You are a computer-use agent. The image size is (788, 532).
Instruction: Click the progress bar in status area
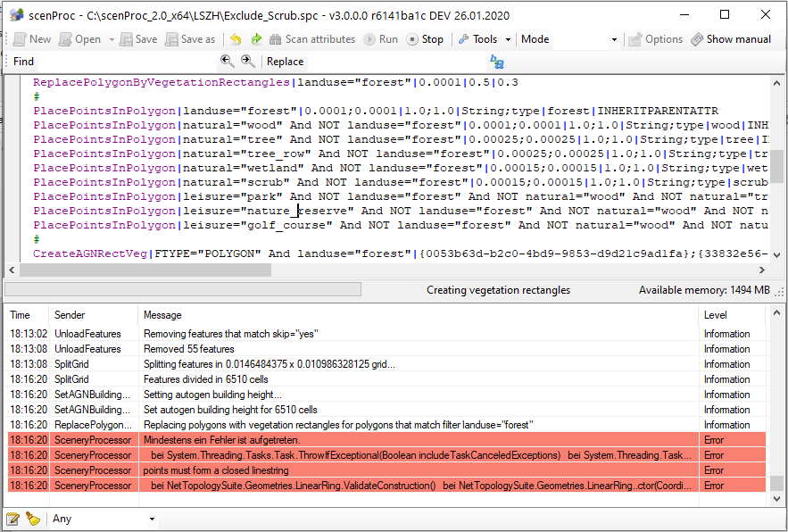[183, 289]
